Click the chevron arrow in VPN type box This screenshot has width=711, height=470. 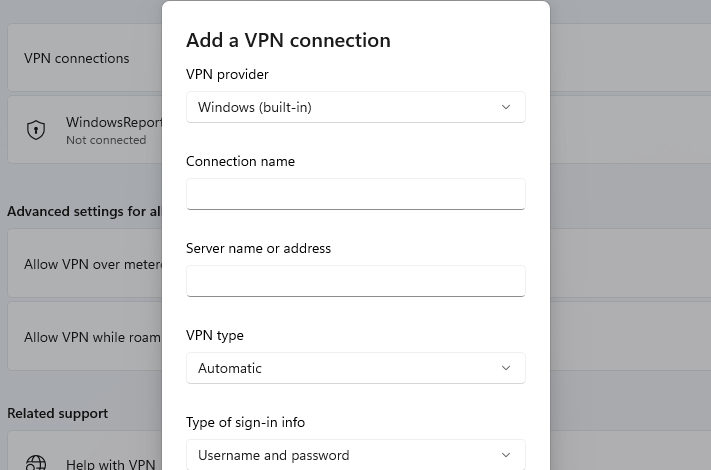coord(506,368)
